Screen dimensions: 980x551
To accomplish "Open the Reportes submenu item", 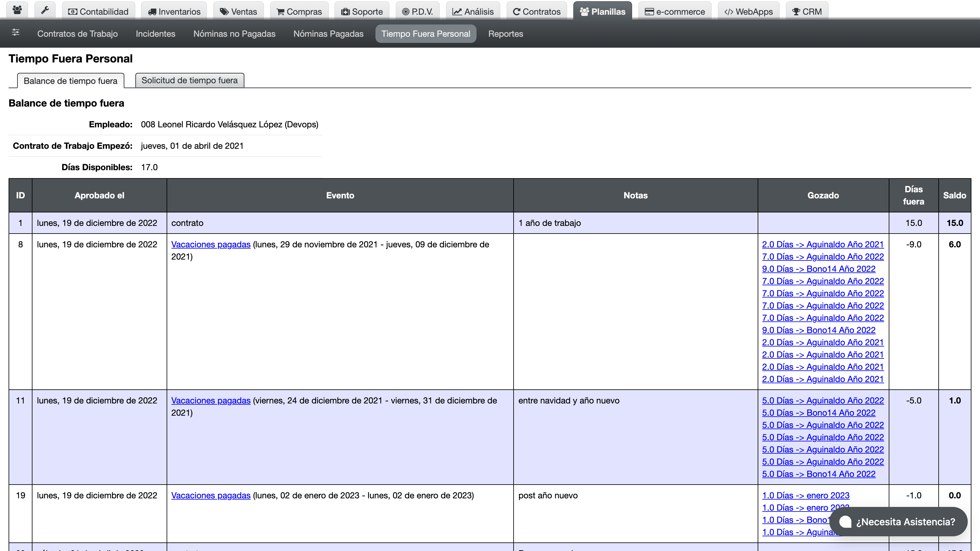I will pos(506,34).
